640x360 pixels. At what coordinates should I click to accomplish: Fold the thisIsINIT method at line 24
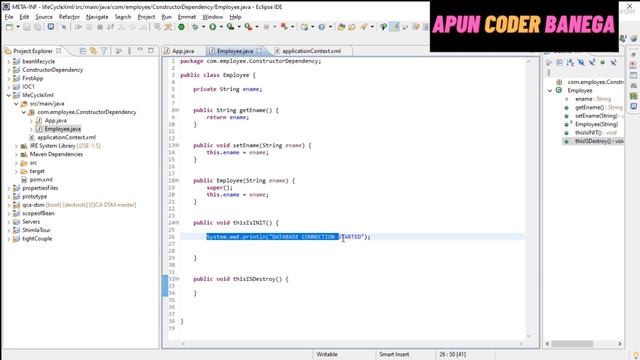tap(178, 223)
